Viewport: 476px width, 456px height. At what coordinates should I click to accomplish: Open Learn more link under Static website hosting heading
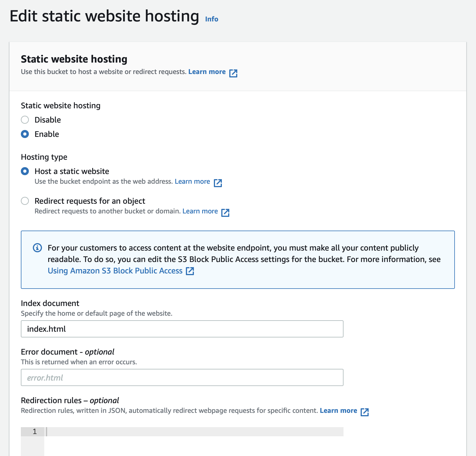[x=207, y=72]
